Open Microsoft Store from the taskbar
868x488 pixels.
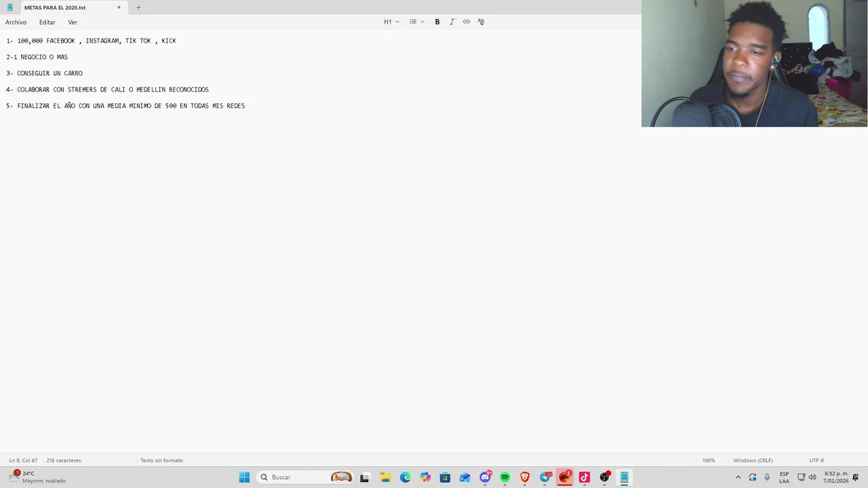point(445,477)
